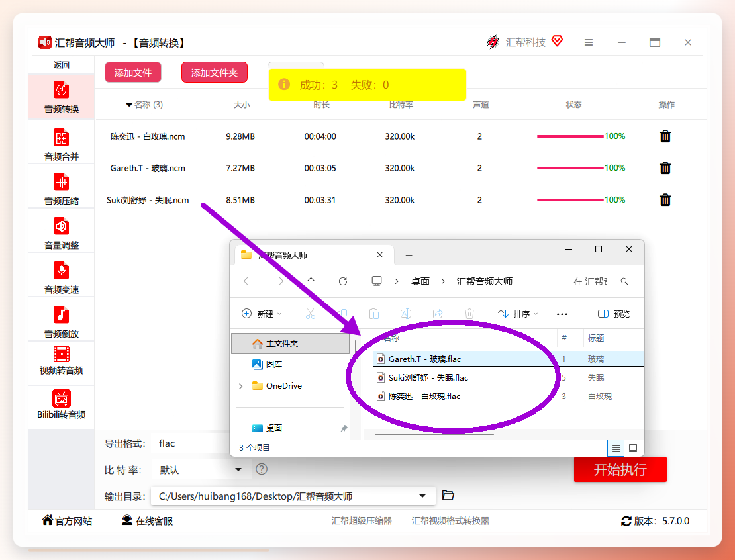Browse output folder with folder icon

coord(448,495)
